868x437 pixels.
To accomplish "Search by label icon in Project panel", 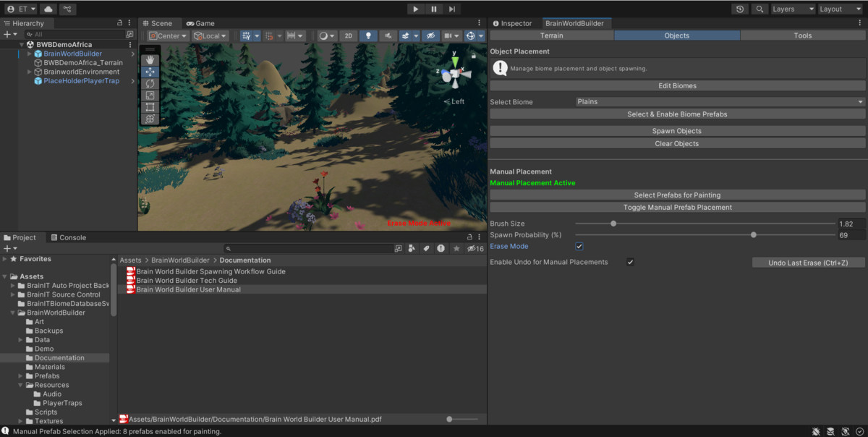I will pyautogui.click(x=427, y=248).
